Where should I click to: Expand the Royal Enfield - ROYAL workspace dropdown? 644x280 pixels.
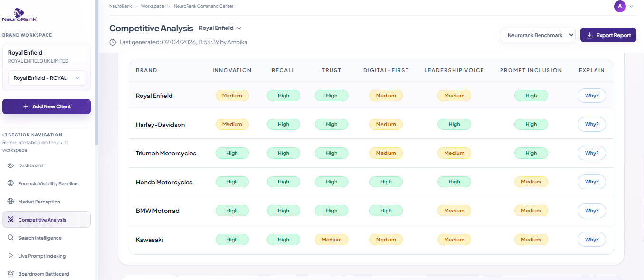[47, 78]
